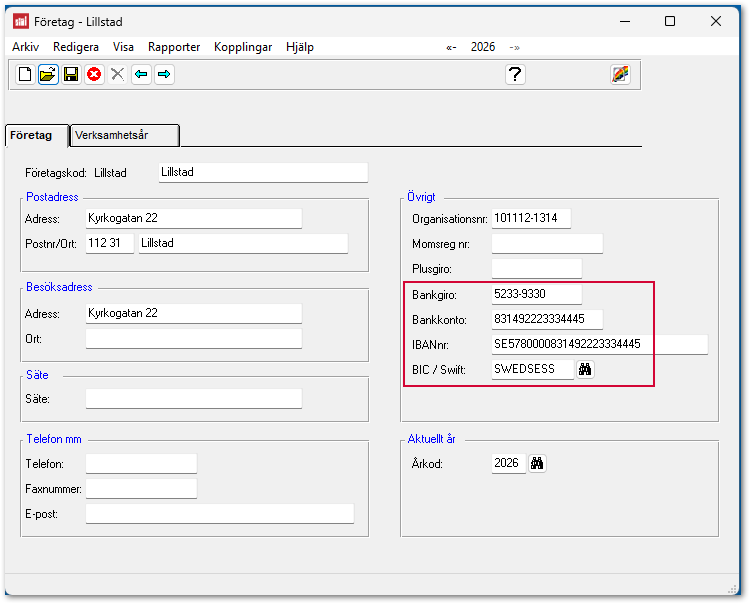Open help with question mark icon

[x=515, y=74]
